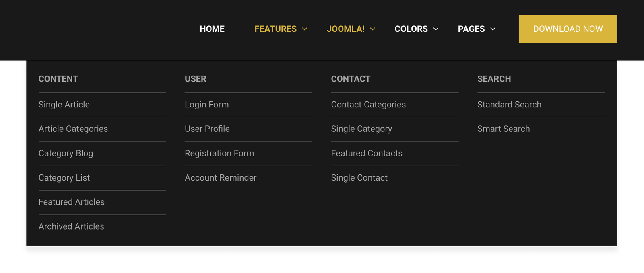
Task: Open the Single Article link
Action: coord(64,105)
